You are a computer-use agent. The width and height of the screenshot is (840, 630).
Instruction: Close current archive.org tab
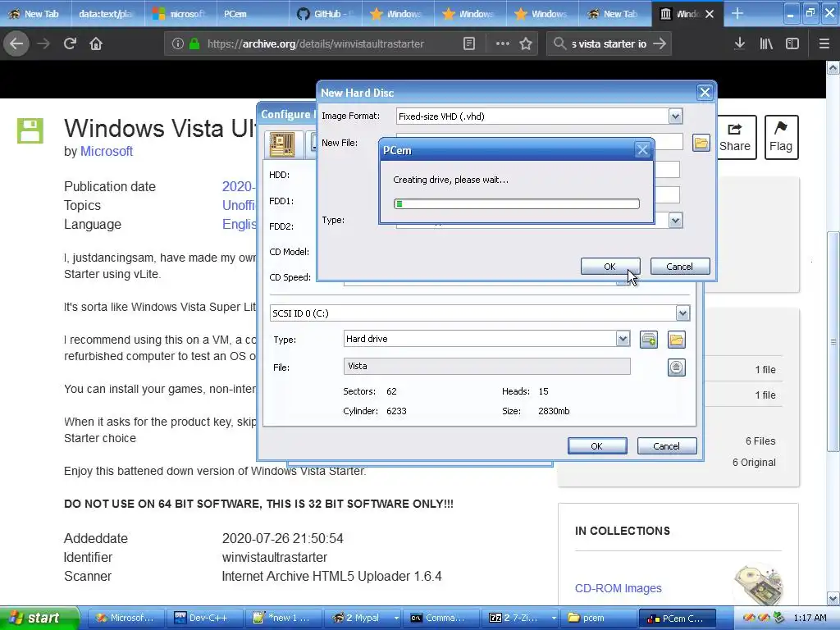pos(710,14)
